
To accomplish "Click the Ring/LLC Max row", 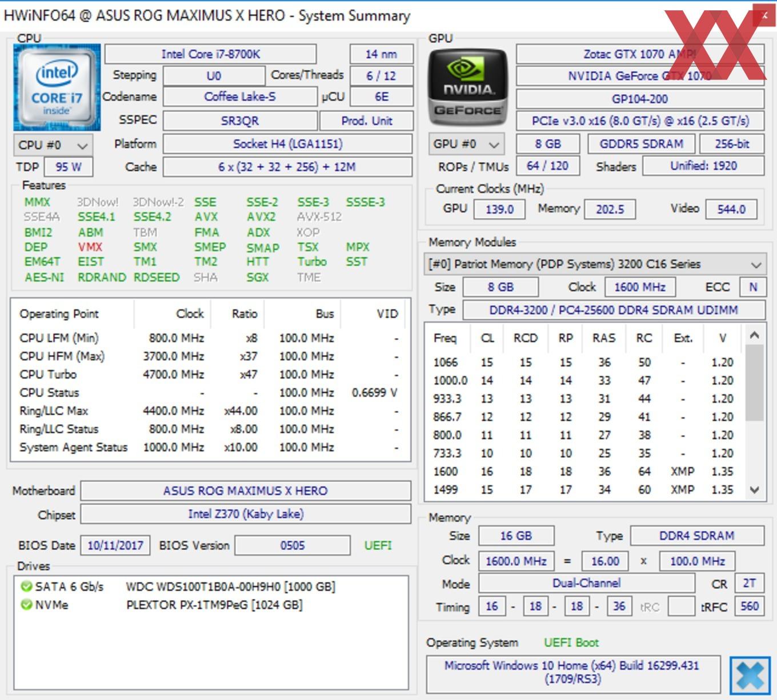I will coord(210,411).
